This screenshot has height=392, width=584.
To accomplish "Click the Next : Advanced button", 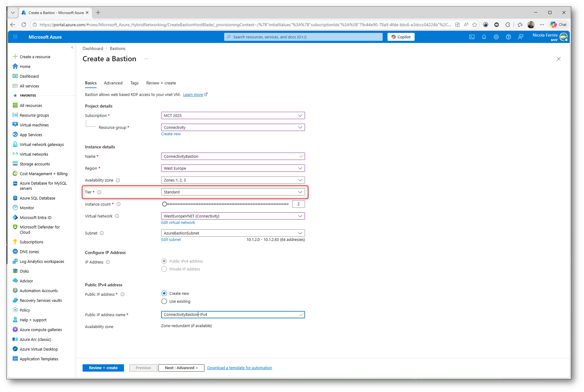I will (x=181, y=368).
